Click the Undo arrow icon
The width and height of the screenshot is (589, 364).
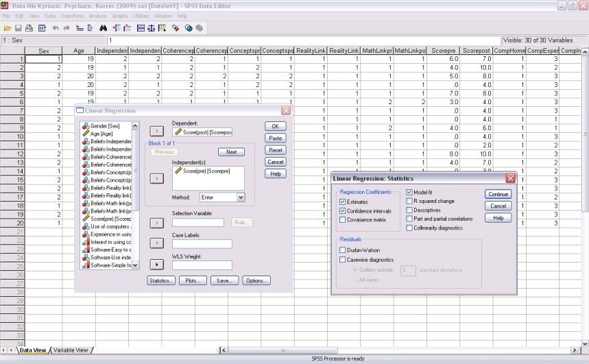coord(56,28)
